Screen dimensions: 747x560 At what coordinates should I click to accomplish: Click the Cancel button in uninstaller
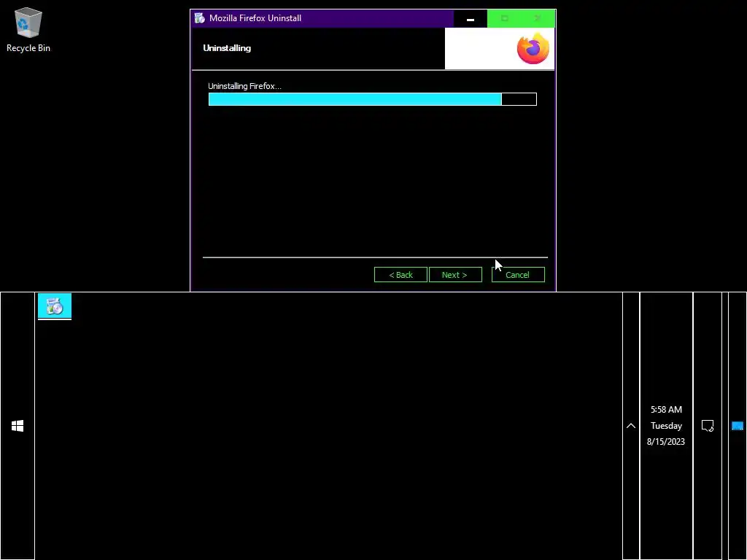pos(518,275)
